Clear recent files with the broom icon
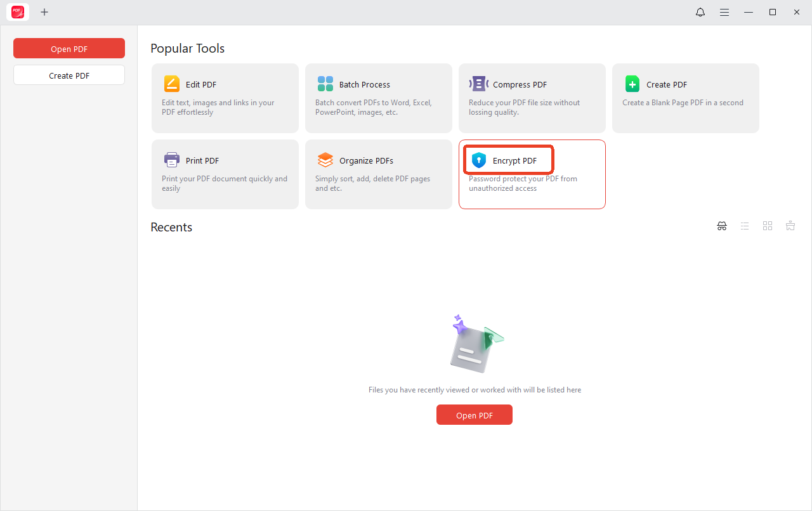 pyautogui.click(x=790, y=226)
